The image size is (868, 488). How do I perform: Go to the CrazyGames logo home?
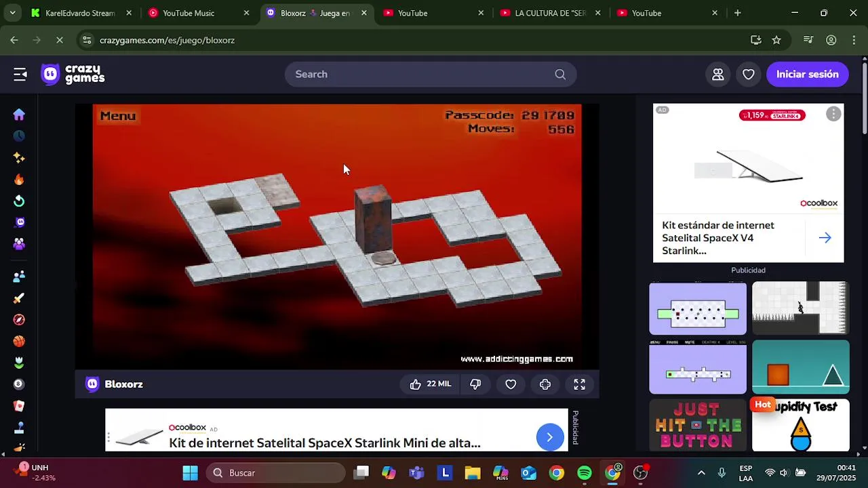pos(73,75)
